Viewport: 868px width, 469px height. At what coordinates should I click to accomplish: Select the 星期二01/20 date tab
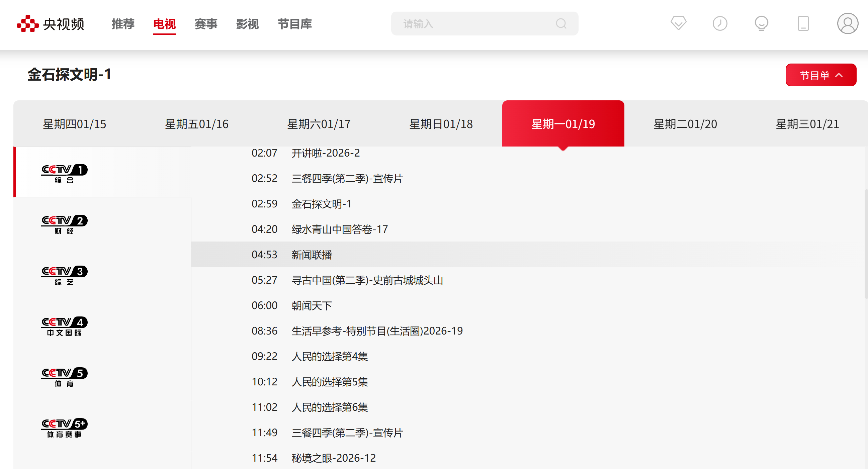coord(685,124)
